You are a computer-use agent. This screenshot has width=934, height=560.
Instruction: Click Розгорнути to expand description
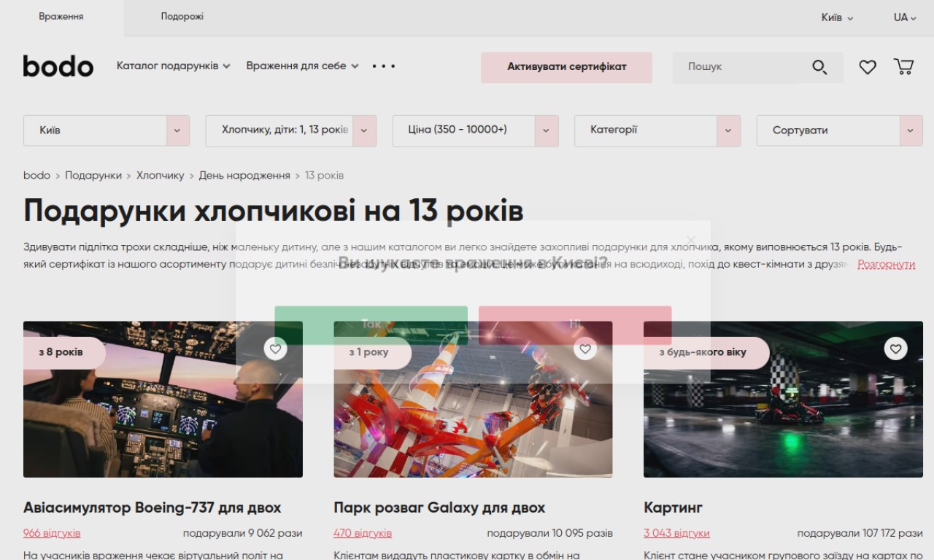click(x=887, y=264)
